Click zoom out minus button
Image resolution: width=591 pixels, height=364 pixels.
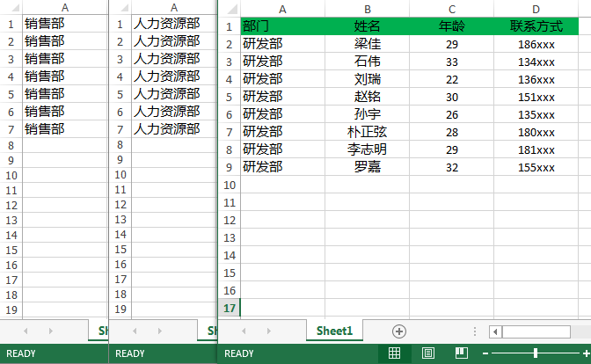485,353
